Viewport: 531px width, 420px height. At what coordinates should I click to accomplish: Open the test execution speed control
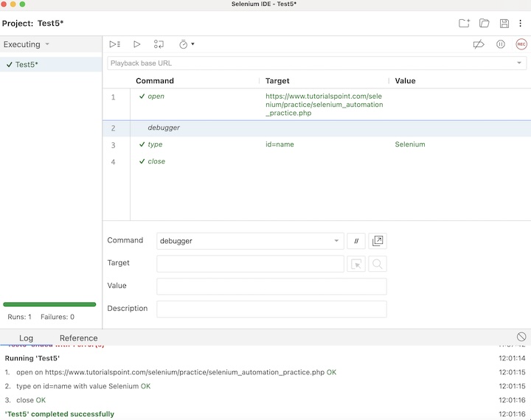(187, 44)
